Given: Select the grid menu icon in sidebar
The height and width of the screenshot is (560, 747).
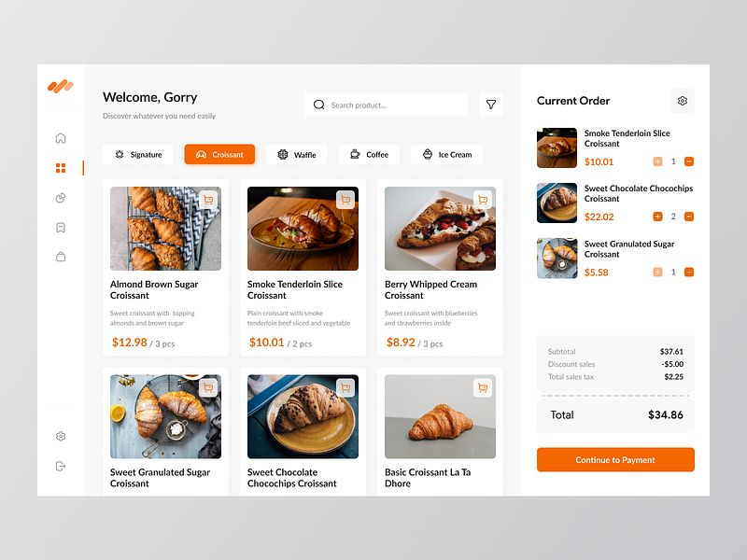Looking at the screenshot, I should [61, 168].
